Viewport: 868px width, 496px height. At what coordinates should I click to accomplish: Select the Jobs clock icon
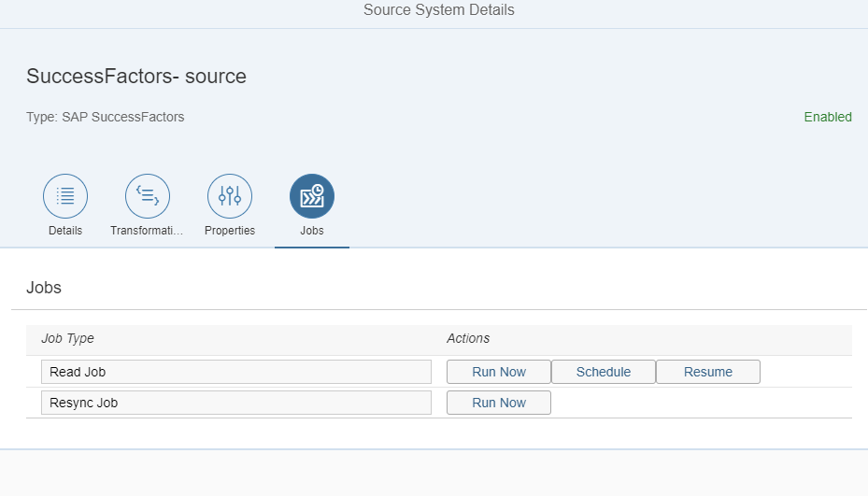[312, 196]
